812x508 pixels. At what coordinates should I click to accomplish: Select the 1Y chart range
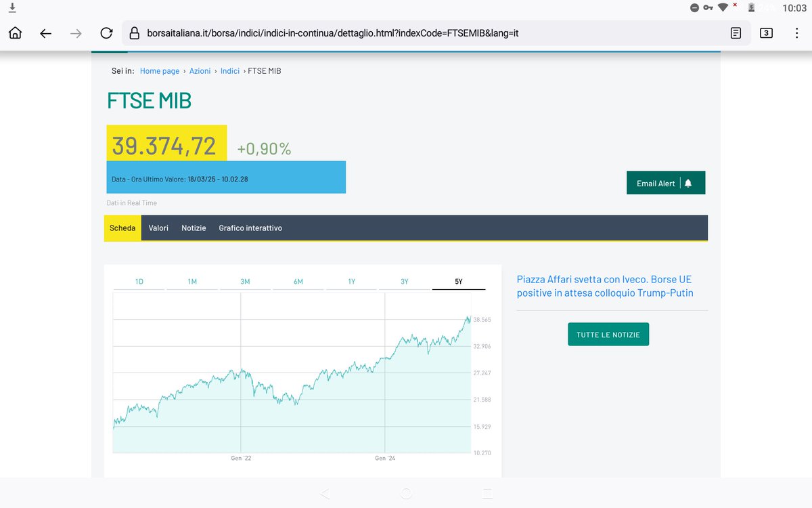point(352,281)
